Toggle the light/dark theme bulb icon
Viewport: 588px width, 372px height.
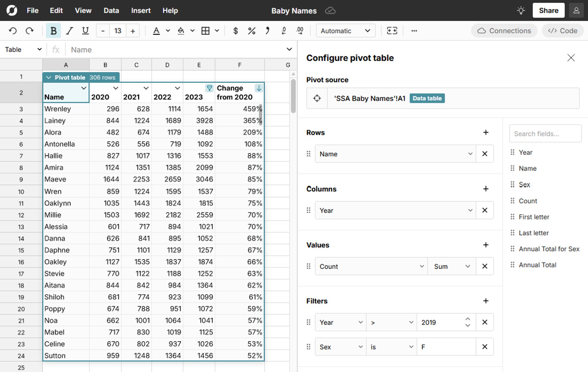click(521, 11)
